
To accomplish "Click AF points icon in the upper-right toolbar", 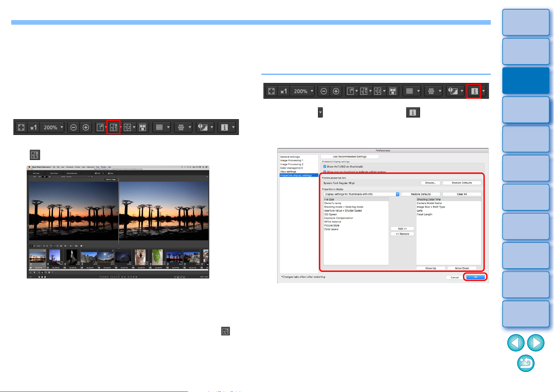I will click(x=431, y=91).
